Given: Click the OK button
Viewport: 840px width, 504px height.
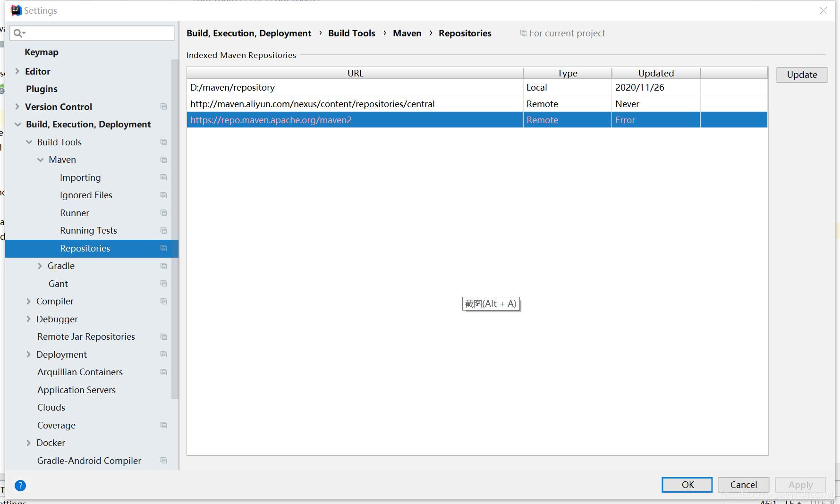Looking at the screenshot, I should point(687,485).
